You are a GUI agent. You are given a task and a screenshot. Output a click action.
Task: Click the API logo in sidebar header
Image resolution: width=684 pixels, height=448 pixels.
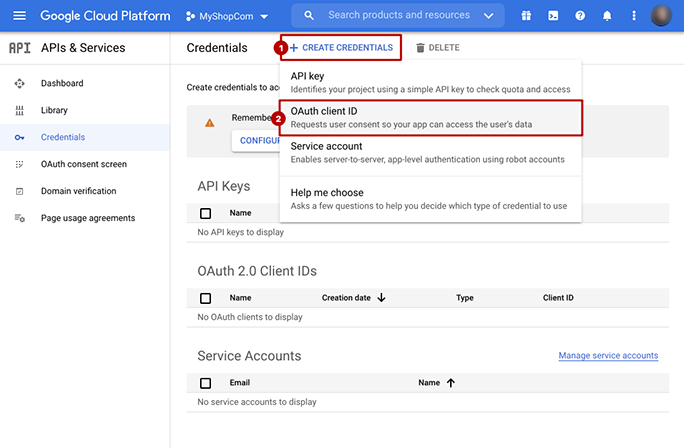(20, 48)
